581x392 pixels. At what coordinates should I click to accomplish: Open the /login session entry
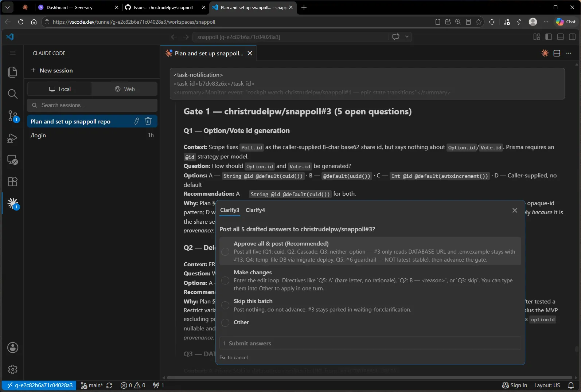click(92, 135)
